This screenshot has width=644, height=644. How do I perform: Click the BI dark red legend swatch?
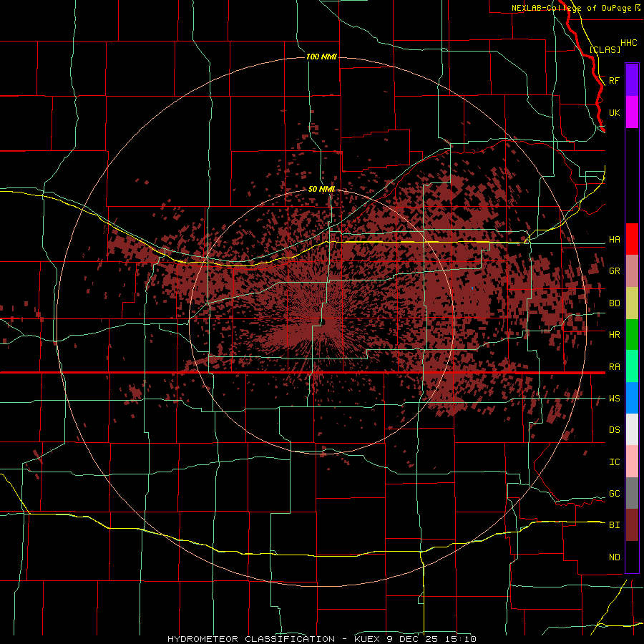click(632, 525)
